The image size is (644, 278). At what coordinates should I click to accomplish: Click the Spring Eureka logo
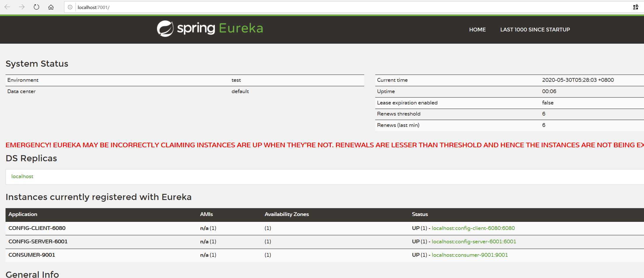(x=210, y=29)
